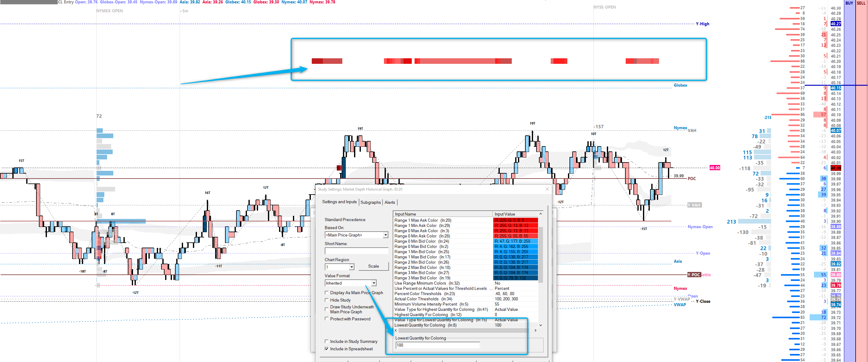868x362 pixels.
Task: Click the SELL column header
Action: (861, 3)
